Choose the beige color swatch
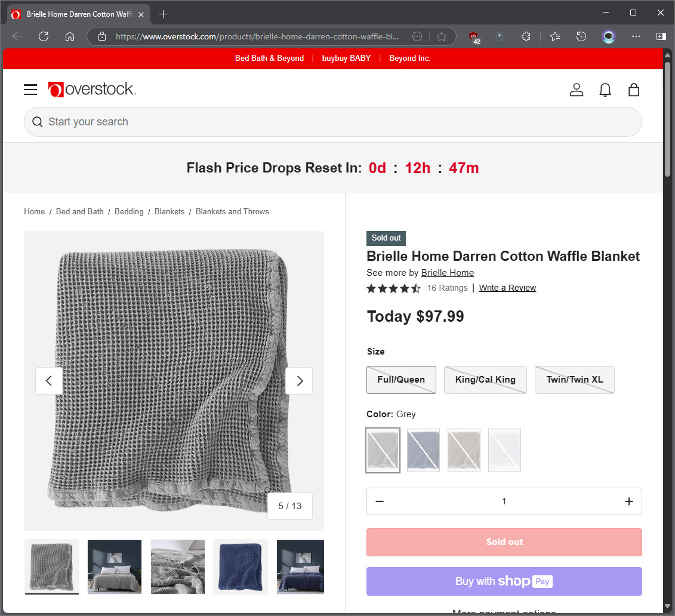Viewport: 675px width, 616px height. (464, 450)
